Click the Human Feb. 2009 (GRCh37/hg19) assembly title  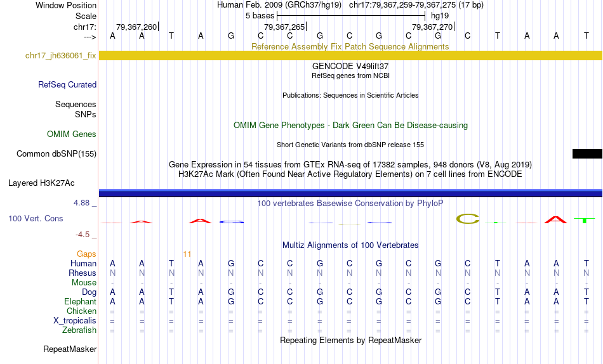pos(279,5)
